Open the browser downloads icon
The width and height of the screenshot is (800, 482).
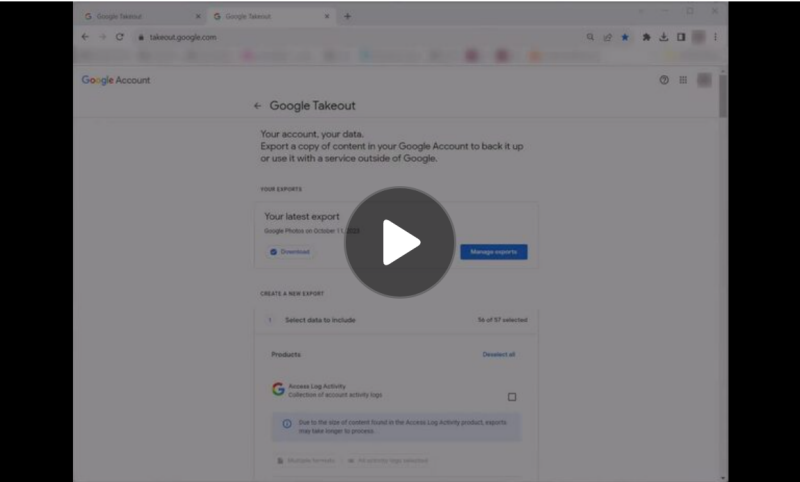click(664, 37)
